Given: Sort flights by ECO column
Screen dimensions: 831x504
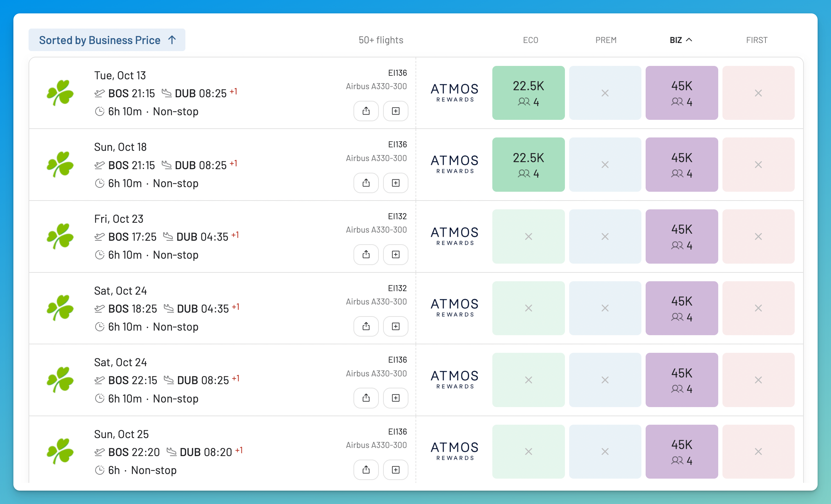Looking at the screenshot, I should 530,40.
